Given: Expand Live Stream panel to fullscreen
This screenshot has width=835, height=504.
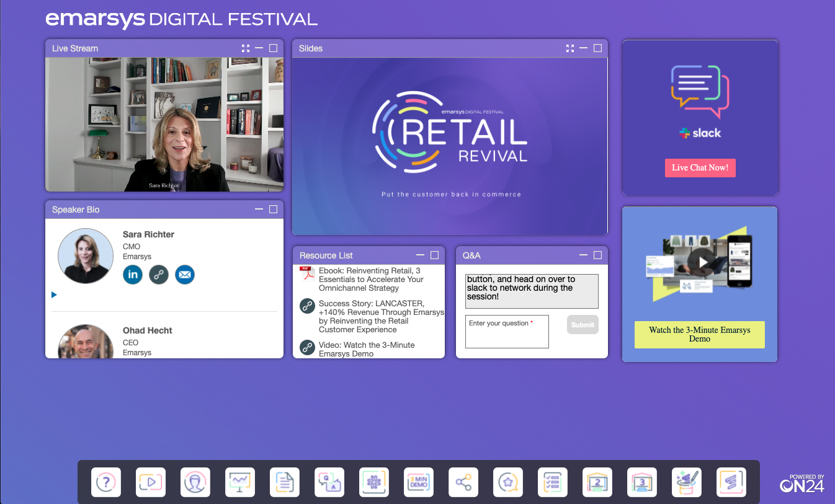Looking at the screenshot, I should 246,48.
